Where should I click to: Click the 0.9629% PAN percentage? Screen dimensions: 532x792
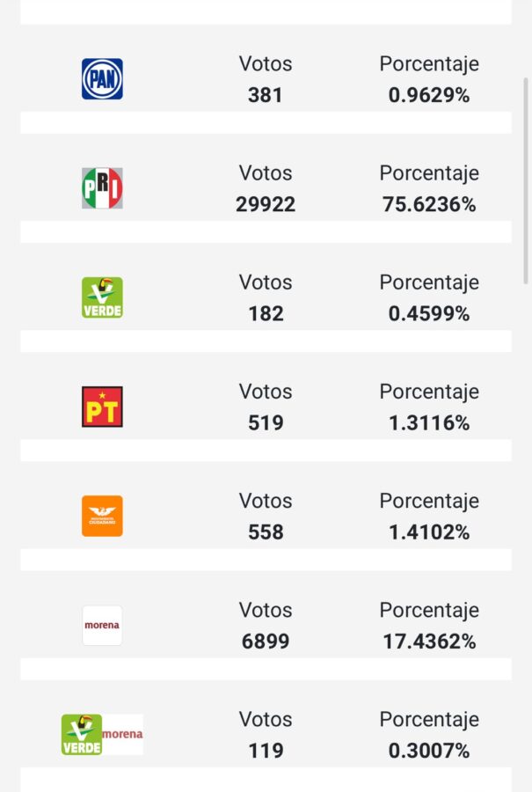point(429,96)
